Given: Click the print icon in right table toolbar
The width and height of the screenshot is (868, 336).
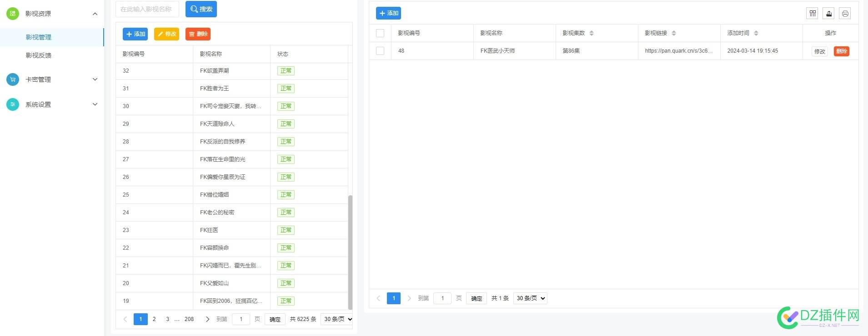Looking at the screenshot, I should click(x=845, y=13).
